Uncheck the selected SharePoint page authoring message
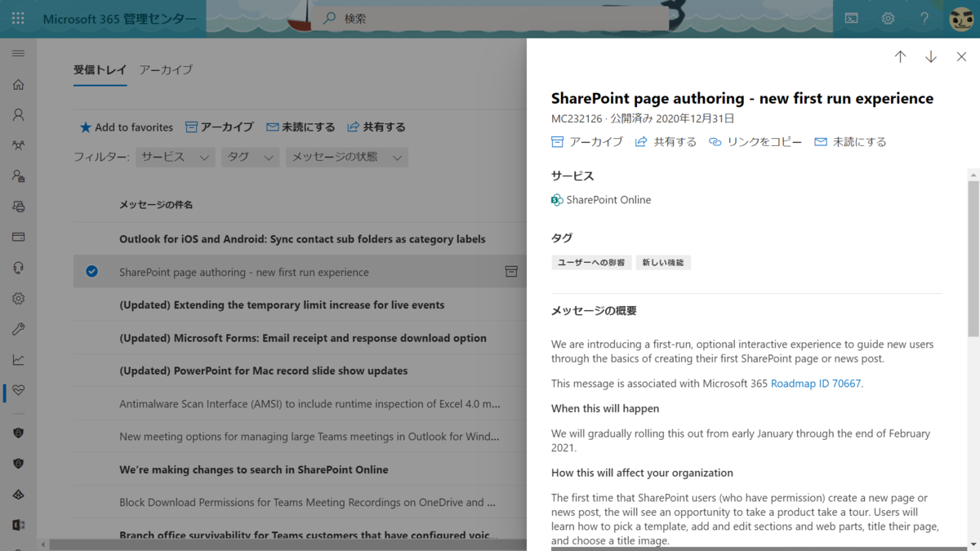The height and width of the screenshot is (551, 980). pos(91,271)
